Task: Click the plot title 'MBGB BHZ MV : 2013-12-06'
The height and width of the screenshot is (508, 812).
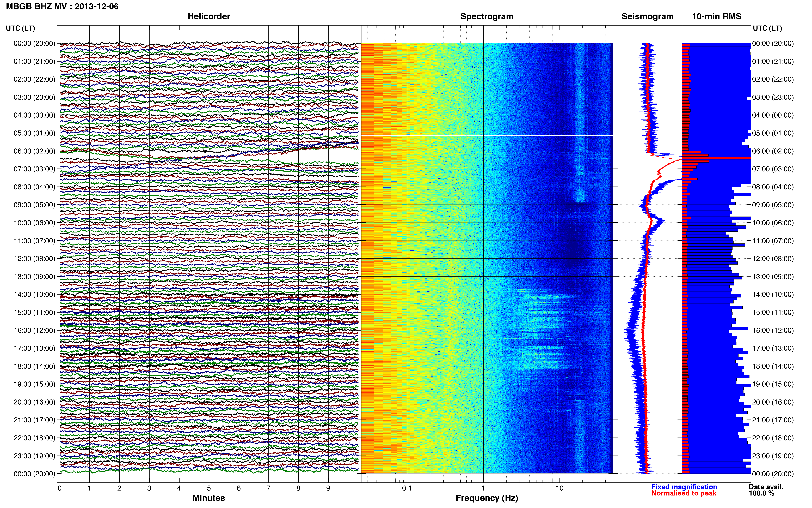Action: coord(62,6)
